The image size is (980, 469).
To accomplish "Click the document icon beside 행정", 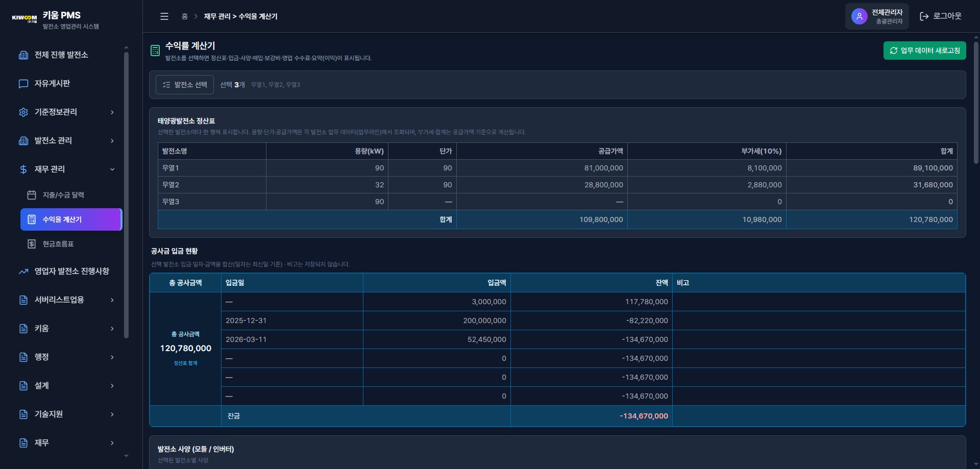I will click(x=23, y=357).
